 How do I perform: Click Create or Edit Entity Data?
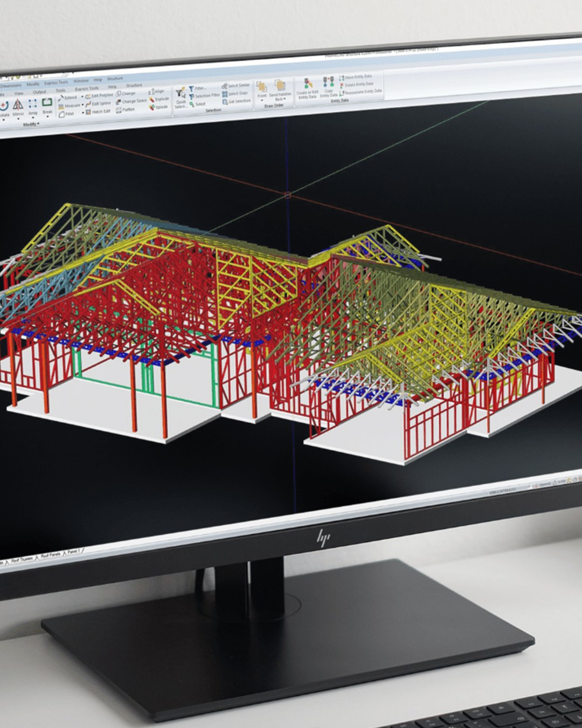coord(308,88)
